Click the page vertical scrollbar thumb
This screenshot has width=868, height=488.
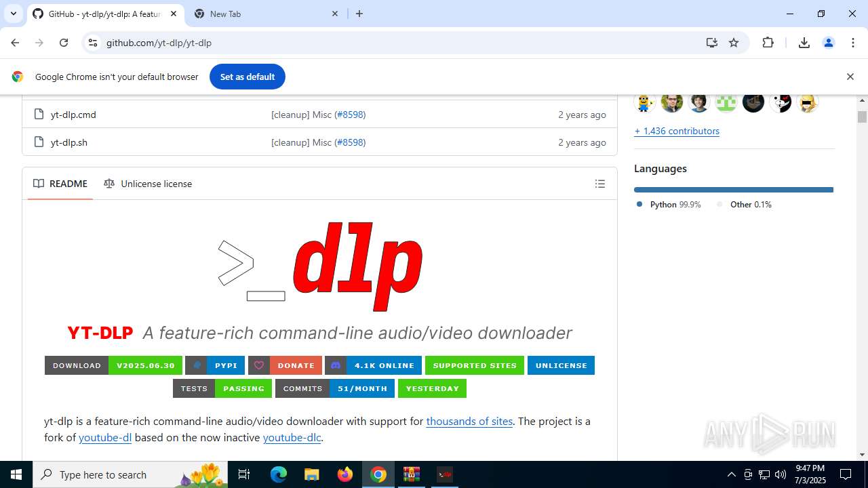click(x=862, y=117)
